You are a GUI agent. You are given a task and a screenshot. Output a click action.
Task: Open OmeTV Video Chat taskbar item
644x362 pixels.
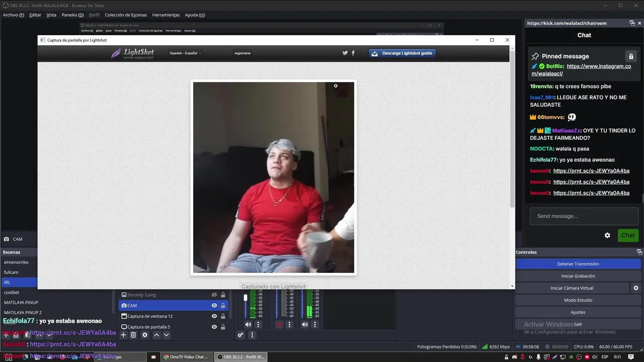[186, 357]
